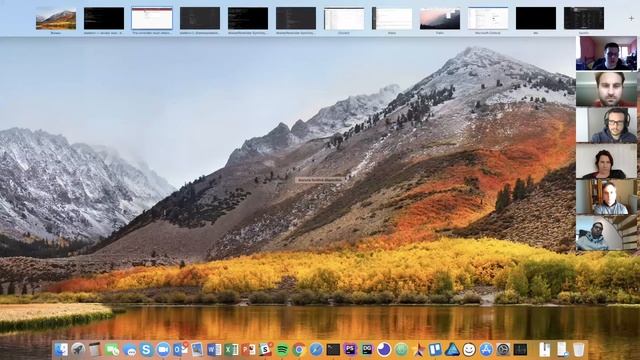The width and height of the screenshot is (640, 360).
Task: Launch Launchpad rocket icon in Dock
Action: [x=78, y=350]
